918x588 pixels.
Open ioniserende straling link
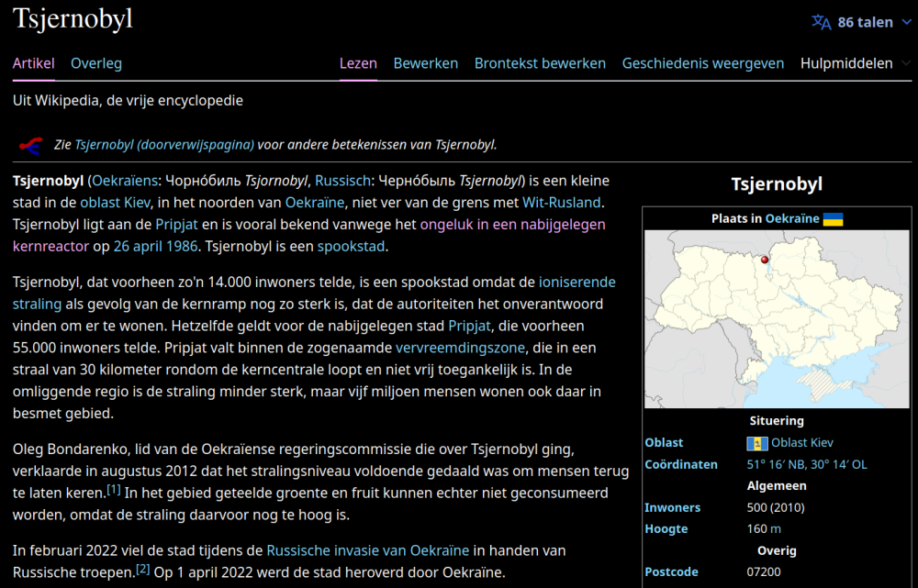point(577,282)
